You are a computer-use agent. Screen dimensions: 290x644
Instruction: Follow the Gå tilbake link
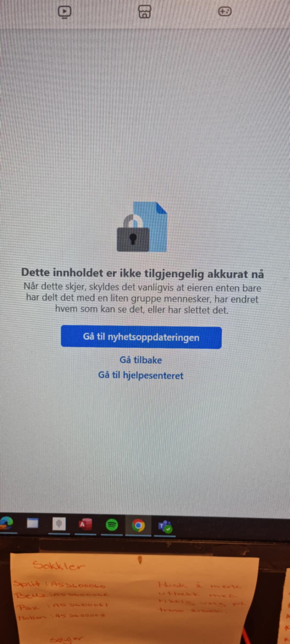[141, 360]
